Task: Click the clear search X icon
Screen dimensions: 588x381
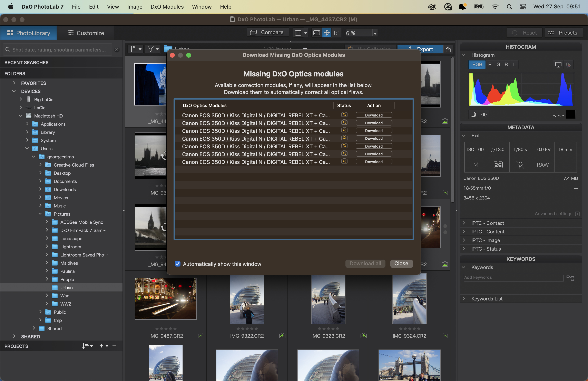Action: (x=117, y=50)
